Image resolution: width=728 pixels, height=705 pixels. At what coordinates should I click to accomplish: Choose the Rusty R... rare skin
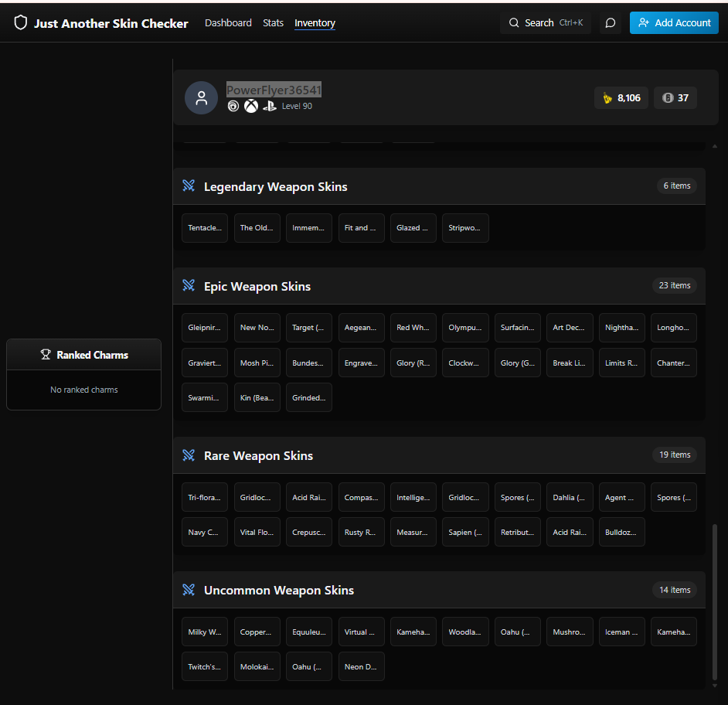pyautogui.click(x=361, y=533)
